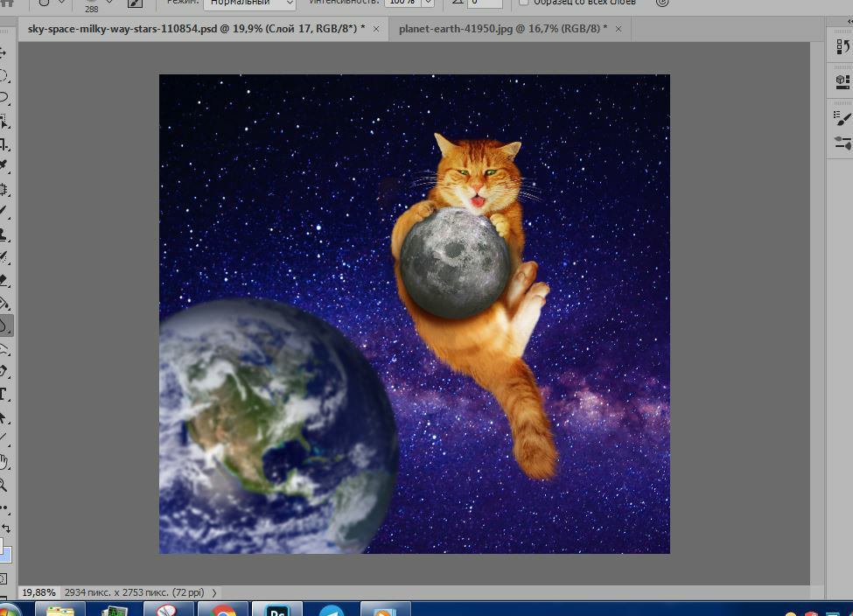Toggle Quick Mask mode icon
Image resolution: width=853 pixels, height=616 pixels.
(3, 579)
